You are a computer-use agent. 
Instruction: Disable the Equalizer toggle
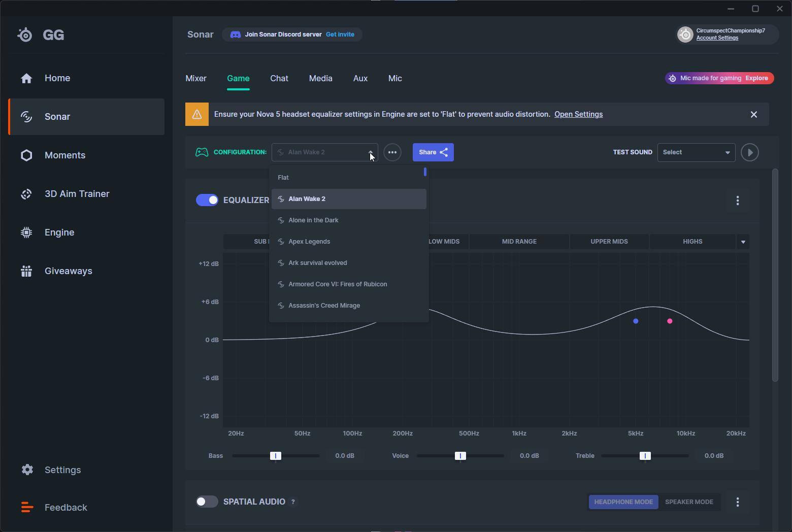(x=207, y=200)
